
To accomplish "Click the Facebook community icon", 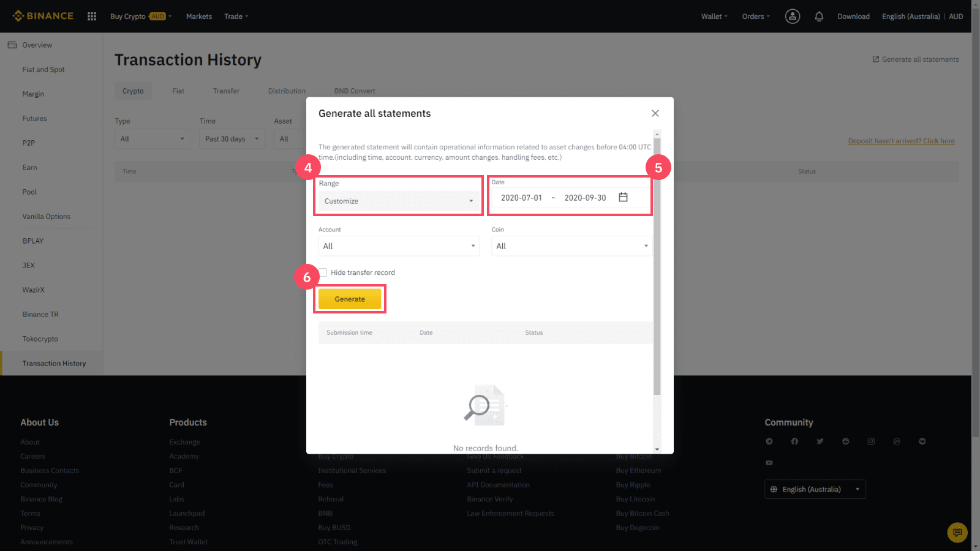I will [x=794, y=441].
